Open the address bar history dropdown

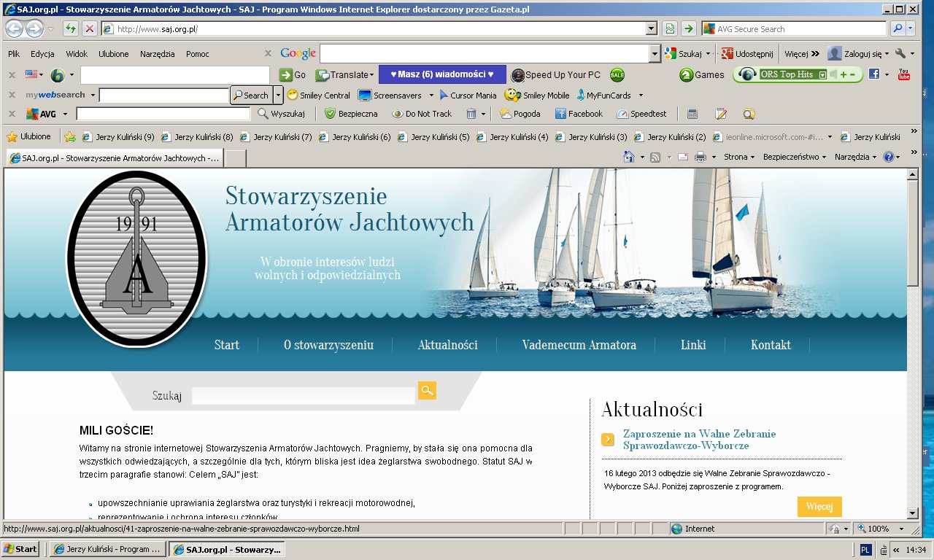652,28
